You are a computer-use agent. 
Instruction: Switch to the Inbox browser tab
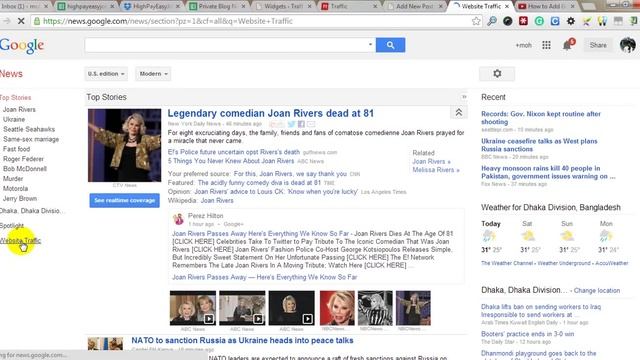point(24,6)
